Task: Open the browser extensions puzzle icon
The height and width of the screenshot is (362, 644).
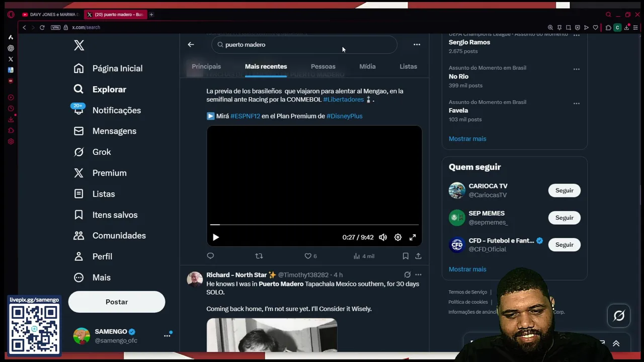Action: coord(608,28)
